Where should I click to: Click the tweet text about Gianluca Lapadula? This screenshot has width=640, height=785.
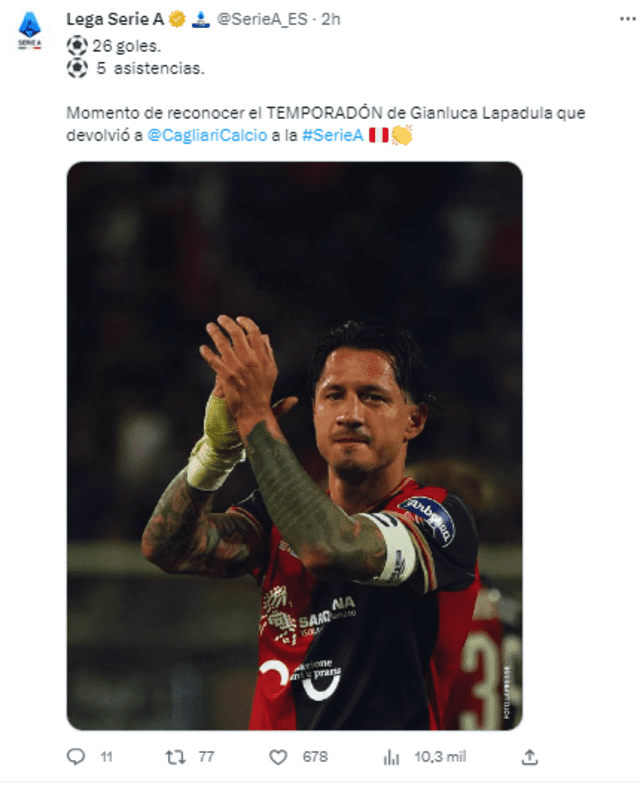coord(326,124)
